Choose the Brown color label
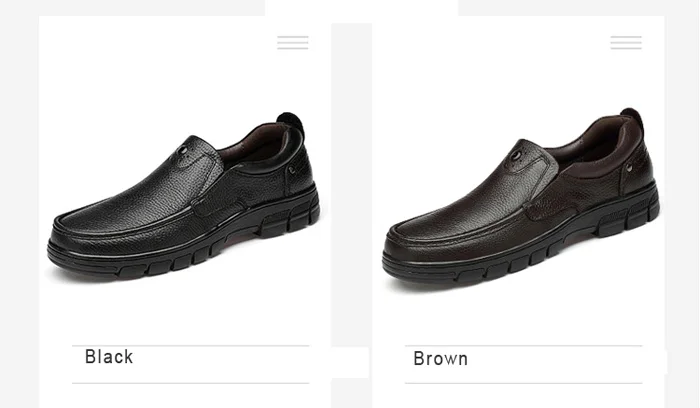The image size is (700, 408). click(441, 358)
